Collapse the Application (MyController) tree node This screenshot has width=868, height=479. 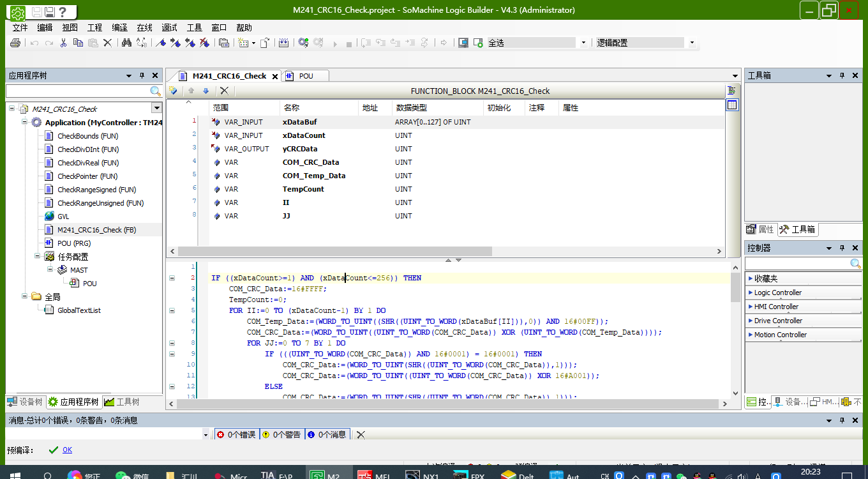[25, 123]
